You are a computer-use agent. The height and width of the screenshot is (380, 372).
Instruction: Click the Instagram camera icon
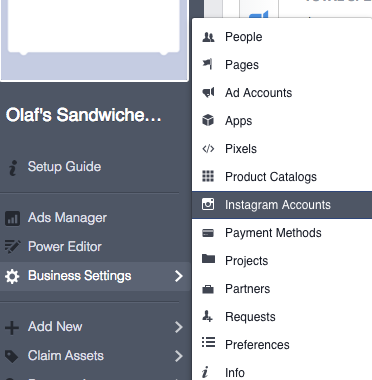click(x=208, y=204)
